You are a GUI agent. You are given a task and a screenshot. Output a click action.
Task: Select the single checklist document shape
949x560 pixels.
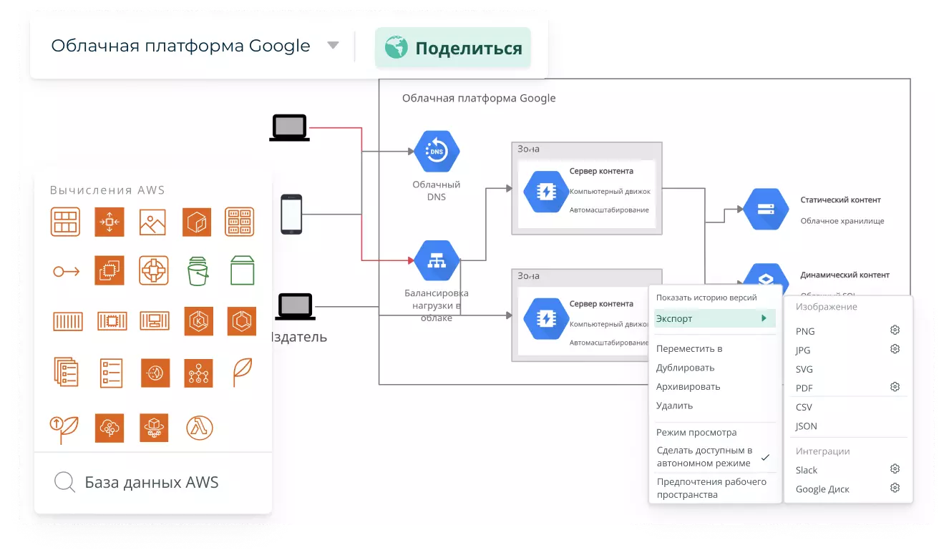coord(111,372)
